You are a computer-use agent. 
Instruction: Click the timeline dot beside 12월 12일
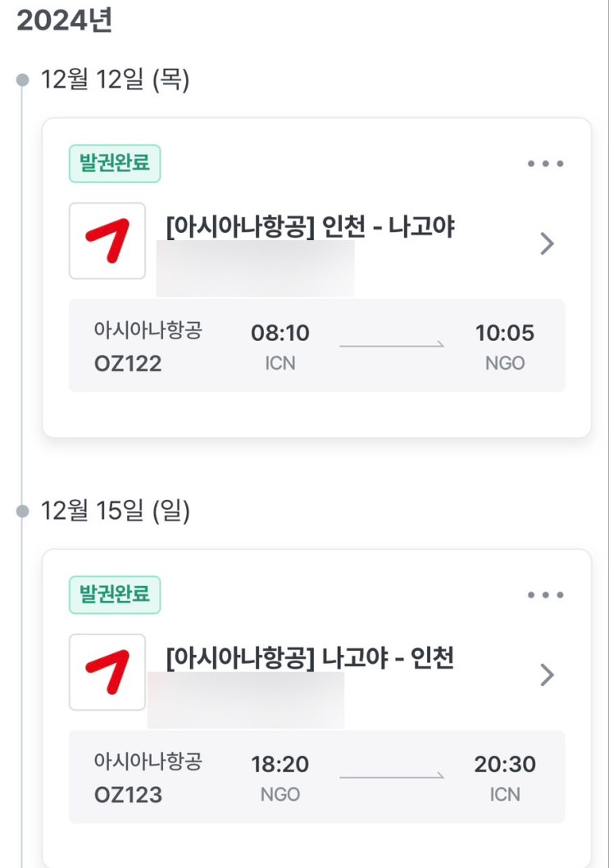click(x=23, y=80)
